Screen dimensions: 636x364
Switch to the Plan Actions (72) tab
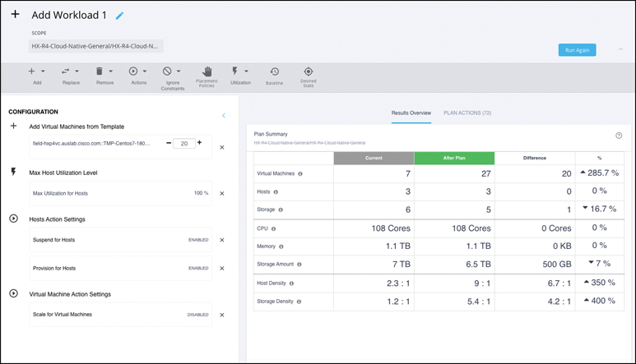467,113
